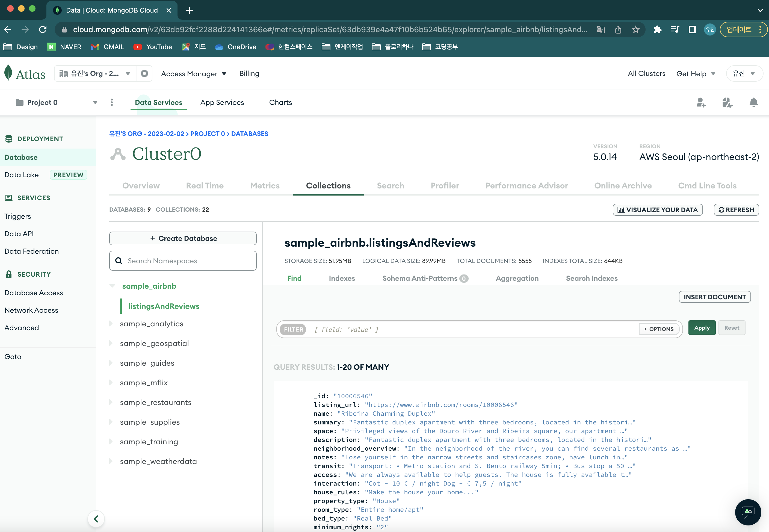This screenshot has width=769, height=532.
Task: Open a new browser tab
Action: [x=189, y=10]
